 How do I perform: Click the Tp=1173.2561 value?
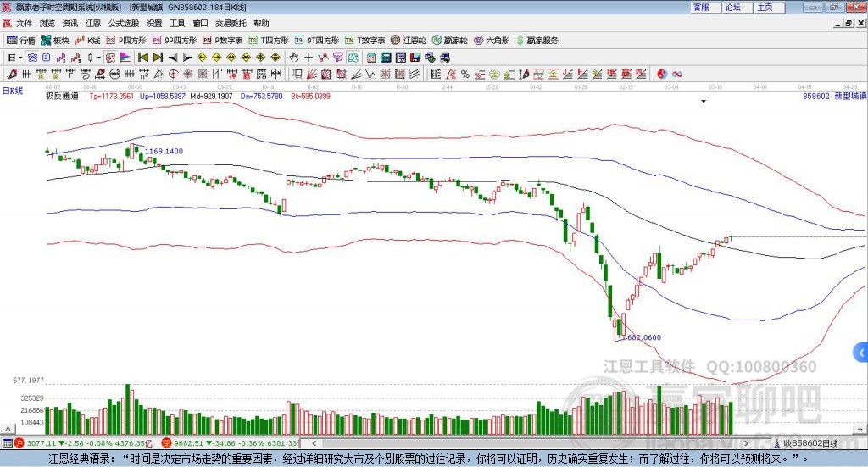pos(111,97)
